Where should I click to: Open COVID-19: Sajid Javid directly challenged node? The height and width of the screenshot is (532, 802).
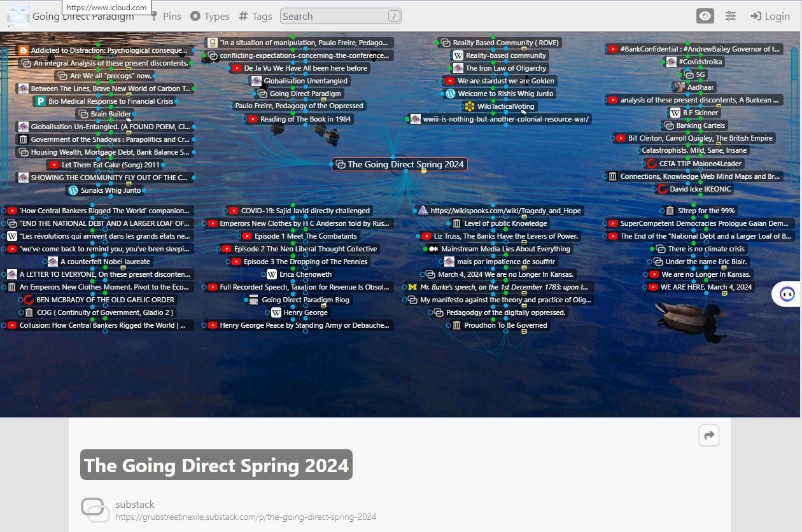coord(299,211)
